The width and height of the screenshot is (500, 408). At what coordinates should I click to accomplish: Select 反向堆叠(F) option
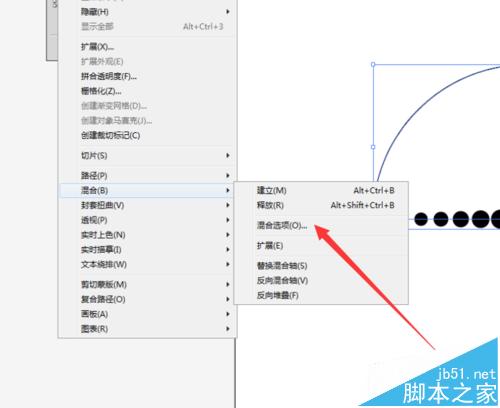tap(321, 295)
